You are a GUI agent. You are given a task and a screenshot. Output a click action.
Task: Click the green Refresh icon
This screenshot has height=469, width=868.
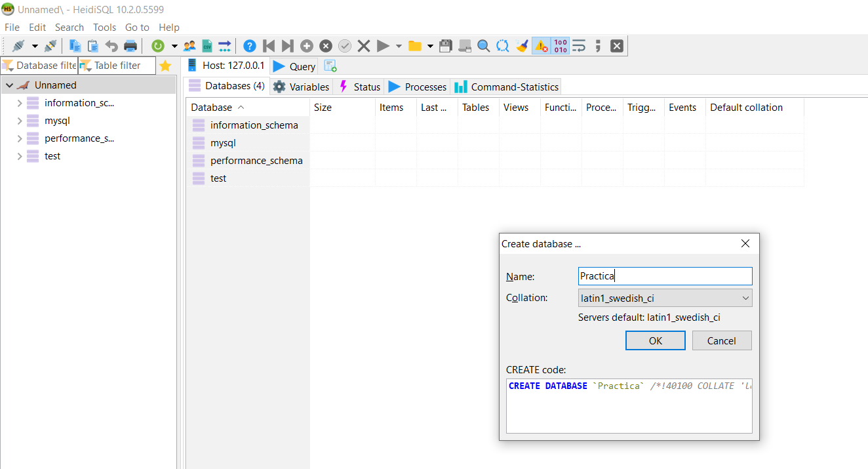click(157, 46)
